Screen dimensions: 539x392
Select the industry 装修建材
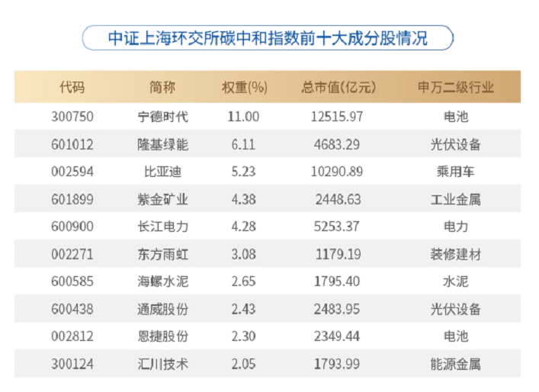(x=456, y=255)
